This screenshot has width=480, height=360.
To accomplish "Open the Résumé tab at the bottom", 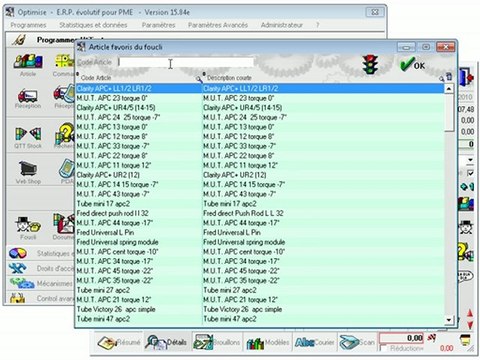I will point(119,342).
